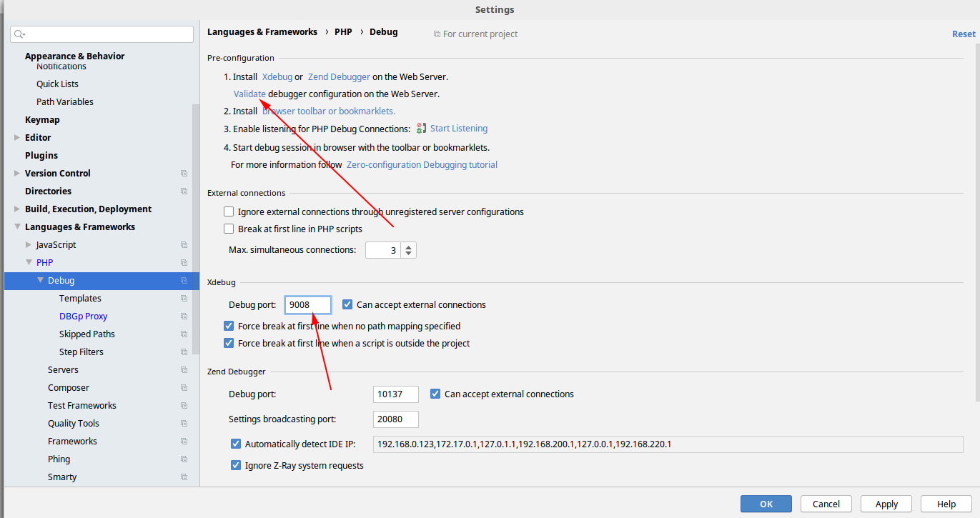Collapse the Languages & Frameworks tree node
This screenshot has height=518, width=980.
18,226
